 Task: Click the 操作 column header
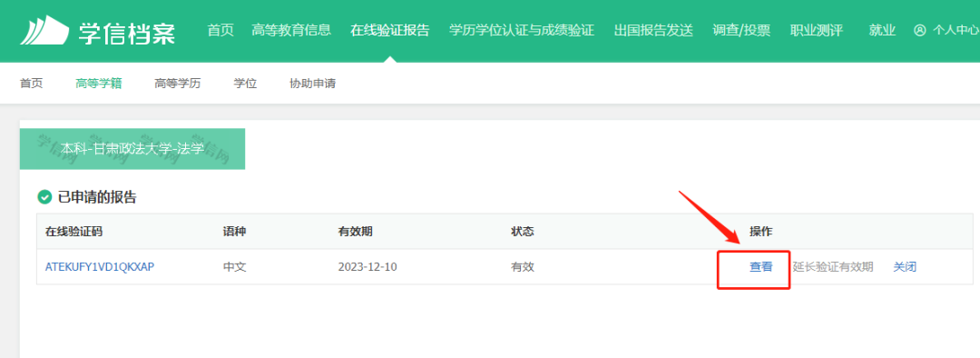pos(761,232)
